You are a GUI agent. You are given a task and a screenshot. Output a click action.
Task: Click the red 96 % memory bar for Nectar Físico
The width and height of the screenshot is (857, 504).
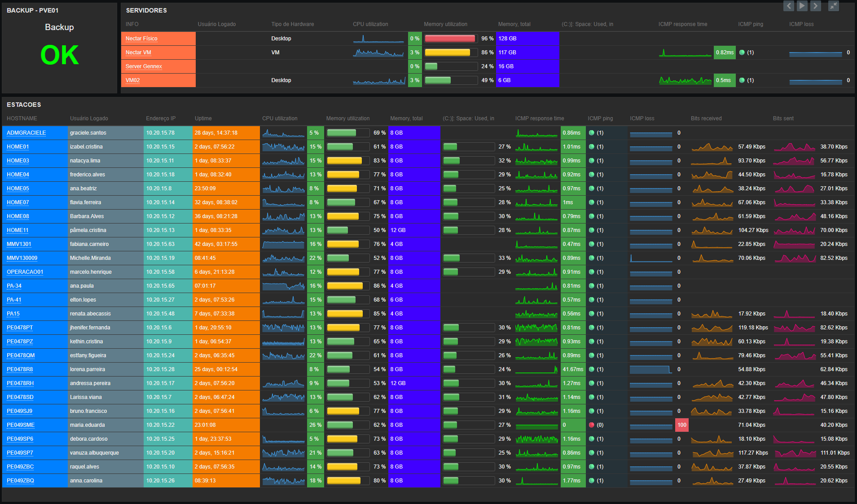click(451, 39)
